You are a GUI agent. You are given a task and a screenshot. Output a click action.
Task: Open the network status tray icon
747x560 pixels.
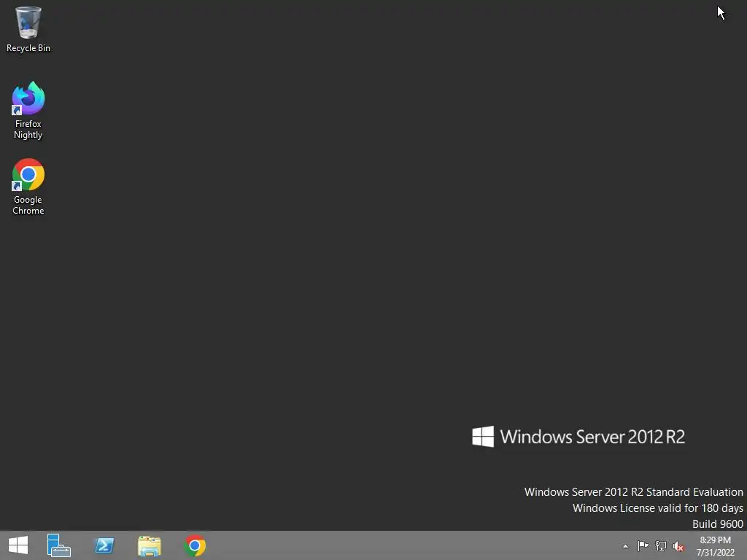[x=661, y=545]
